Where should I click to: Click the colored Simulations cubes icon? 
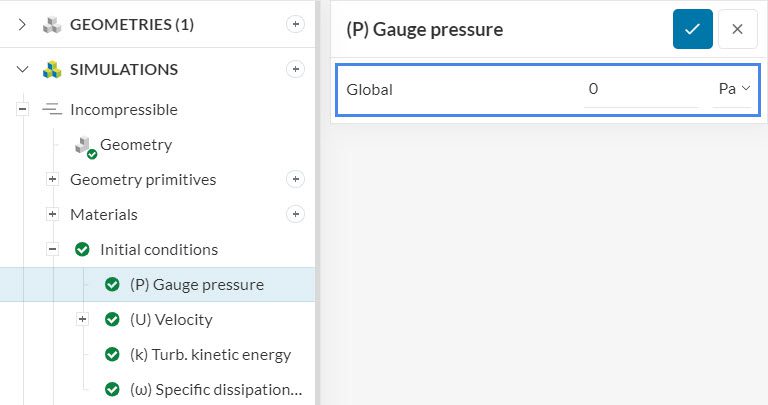click(x=52, y=69)
